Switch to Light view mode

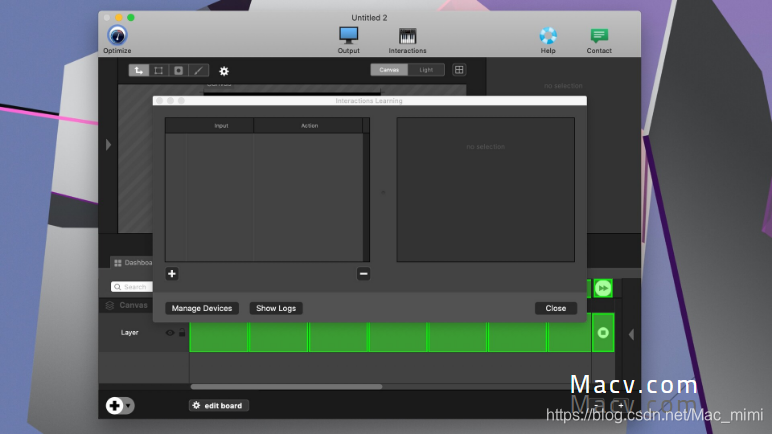tap(426, 70)
